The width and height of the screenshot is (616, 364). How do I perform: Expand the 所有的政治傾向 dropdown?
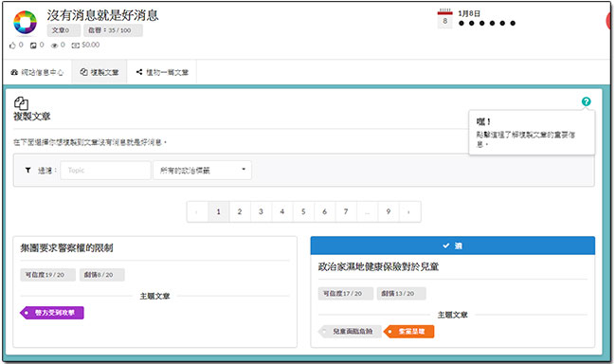tap(202, 171)
